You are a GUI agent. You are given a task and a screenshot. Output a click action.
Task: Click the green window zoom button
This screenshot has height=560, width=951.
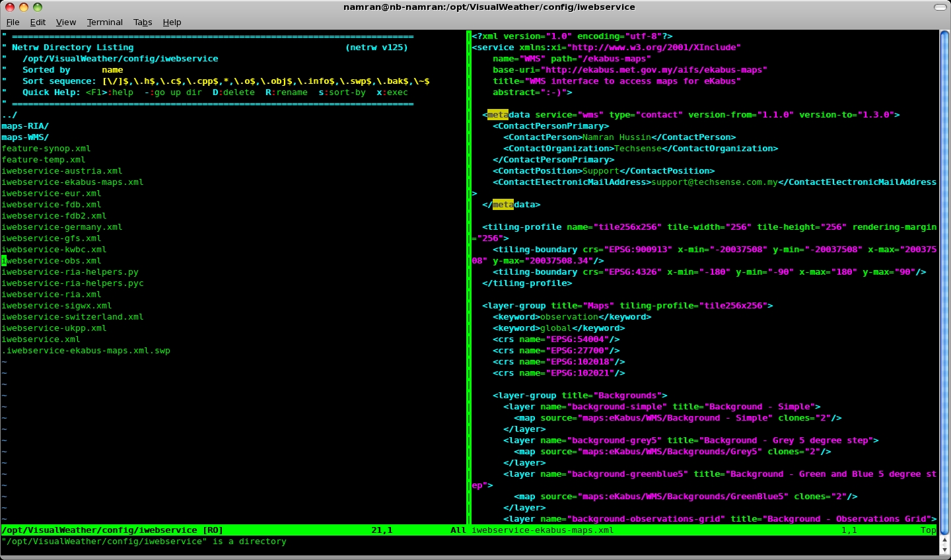pos(38,7)
